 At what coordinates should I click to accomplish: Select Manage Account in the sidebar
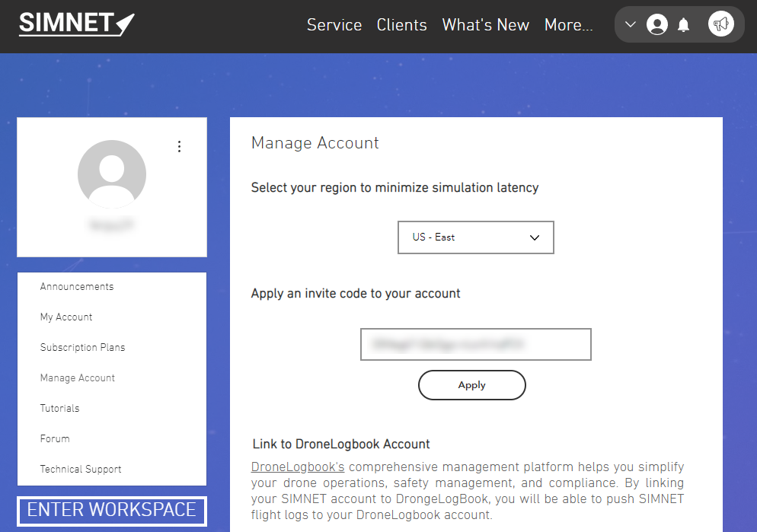click(78, 378)
